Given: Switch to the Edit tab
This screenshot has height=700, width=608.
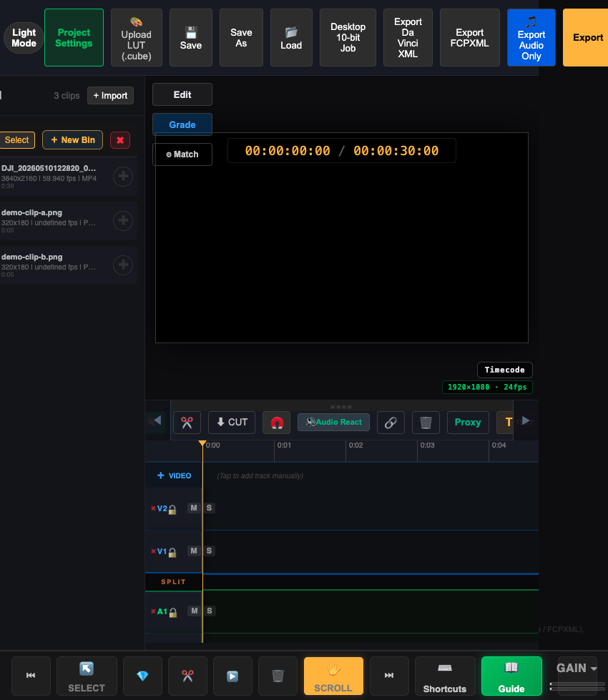Looking at the screenshot, I should pyautogui.click(x=182, y=94).
